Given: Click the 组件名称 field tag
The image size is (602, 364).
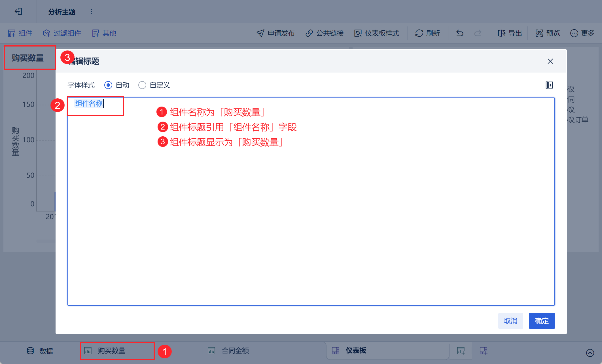Looking at the screenshot, I should point(89,103).
